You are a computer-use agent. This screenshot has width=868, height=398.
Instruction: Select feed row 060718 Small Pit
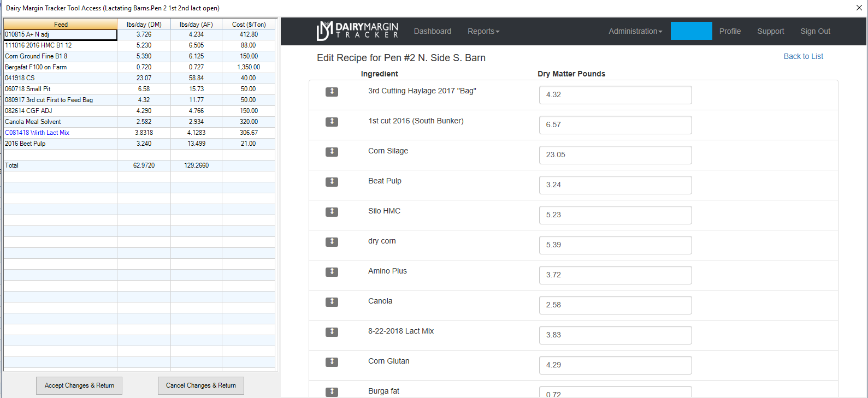point(60,89)
